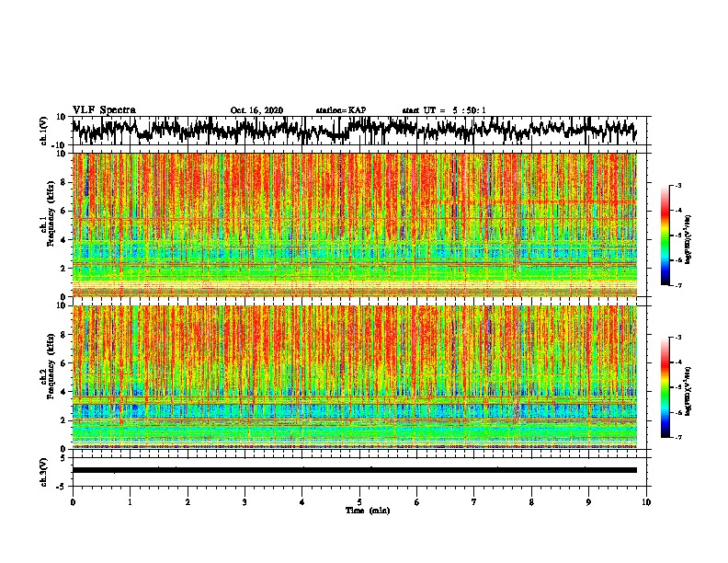Click time axis tick label "6"
The height and width of the screenshot is (563, 728).
click(x=417, y=502)
